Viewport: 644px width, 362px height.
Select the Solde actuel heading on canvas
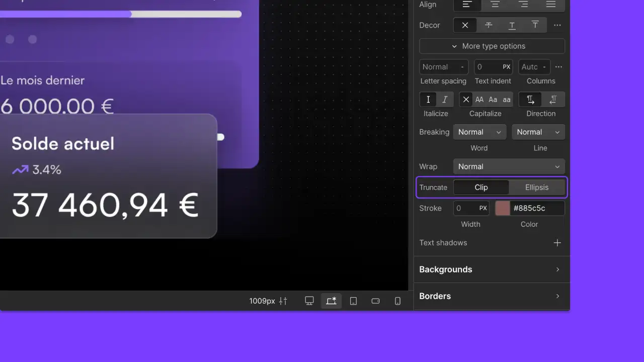tap(63, 144)
